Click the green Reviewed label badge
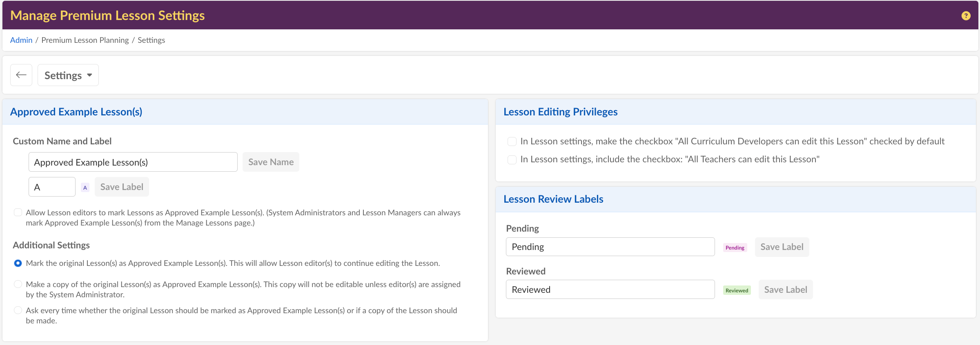The height and width of the screenshot is (345, 980). (x=737, y=290)
